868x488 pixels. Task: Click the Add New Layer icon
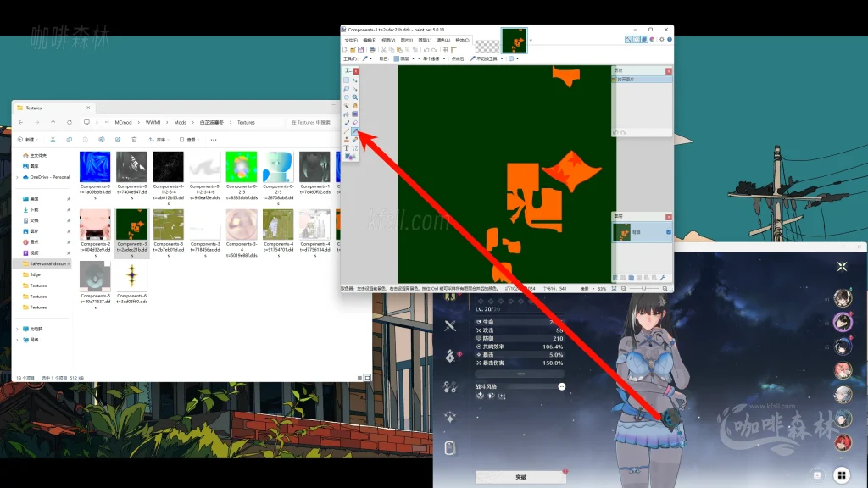coord(615,278)
